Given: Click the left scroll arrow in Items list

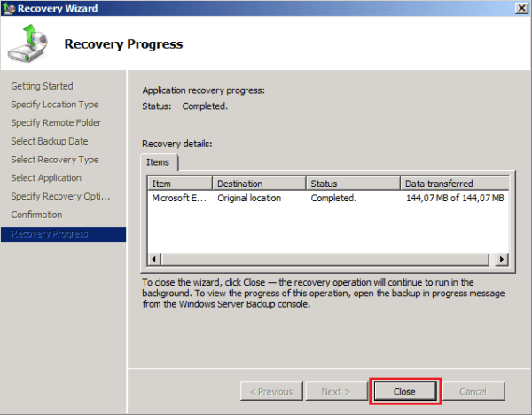Looking at the screenshot, I should (x=154, y=259).
